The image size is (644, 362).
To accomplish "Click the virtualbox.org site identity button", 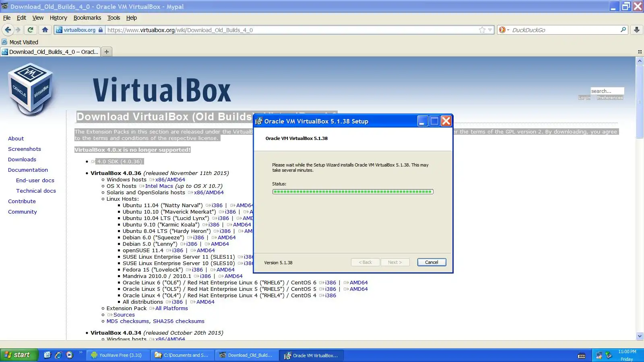I will [x=79, y=30].
